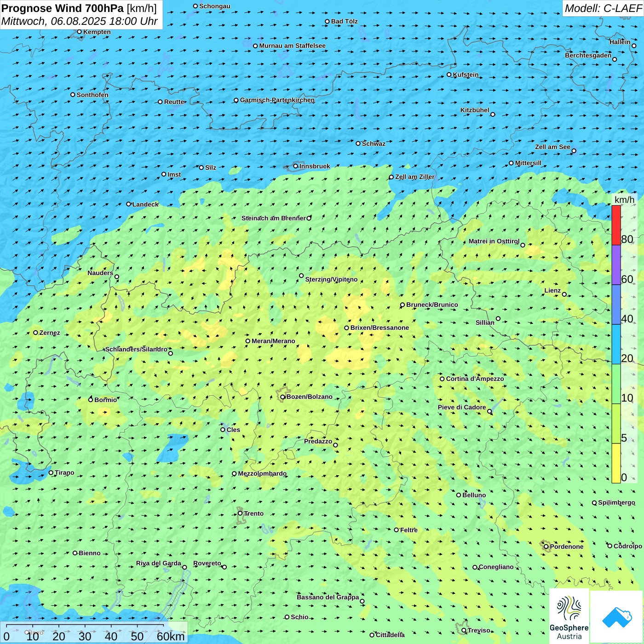Select the Tirano city marker

[51, 472]
